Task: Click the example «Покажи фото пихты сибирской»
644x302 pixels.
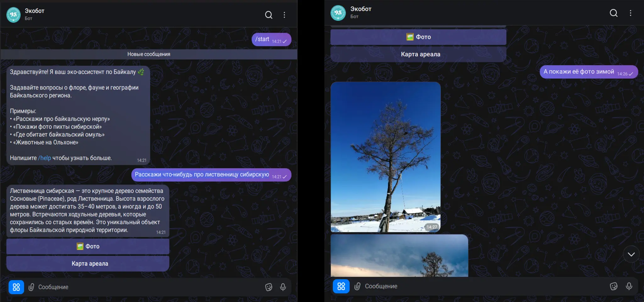Action: (58, 127)
